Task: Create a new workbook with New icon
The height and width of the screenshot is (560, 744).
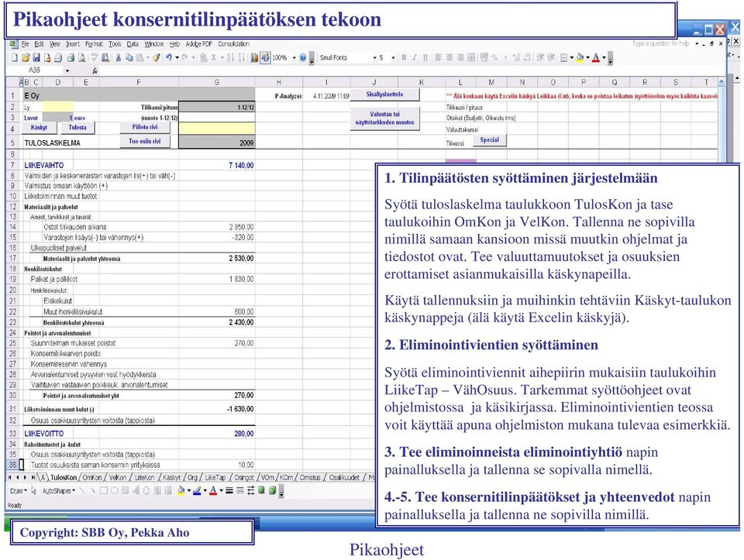Action: coord(15,57)
